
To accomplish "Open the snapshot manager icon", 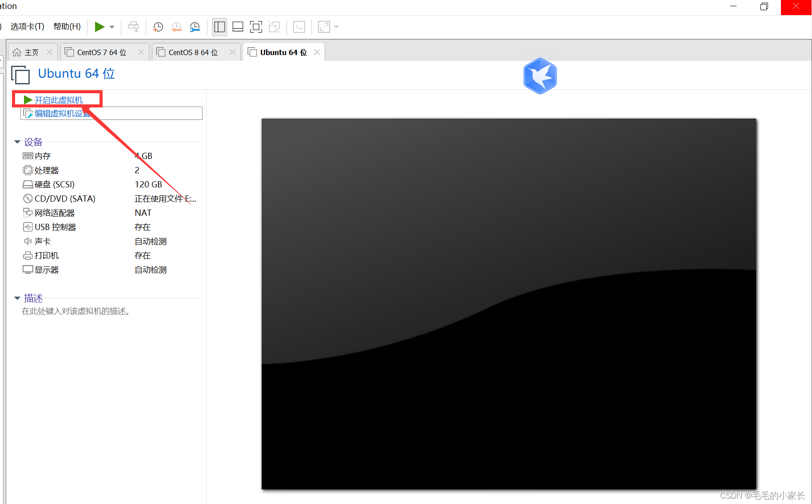I will click(195, 27).
